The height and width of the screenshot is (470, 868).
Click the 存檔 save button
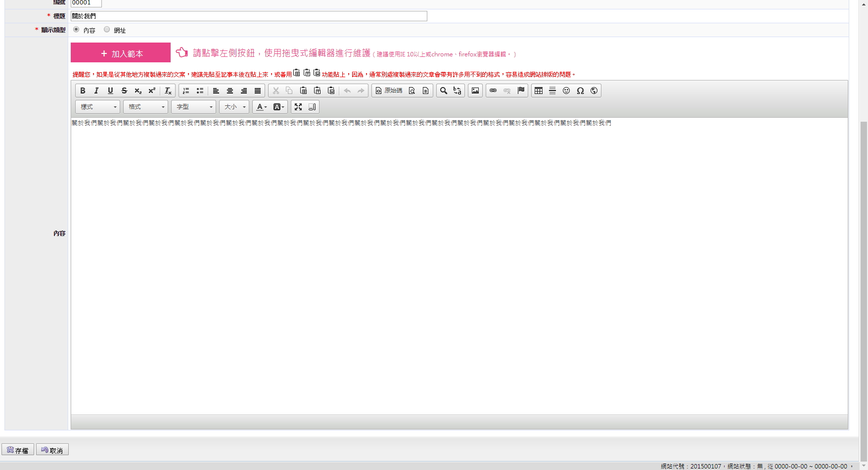pyautogui.click(x=18, y=450)
